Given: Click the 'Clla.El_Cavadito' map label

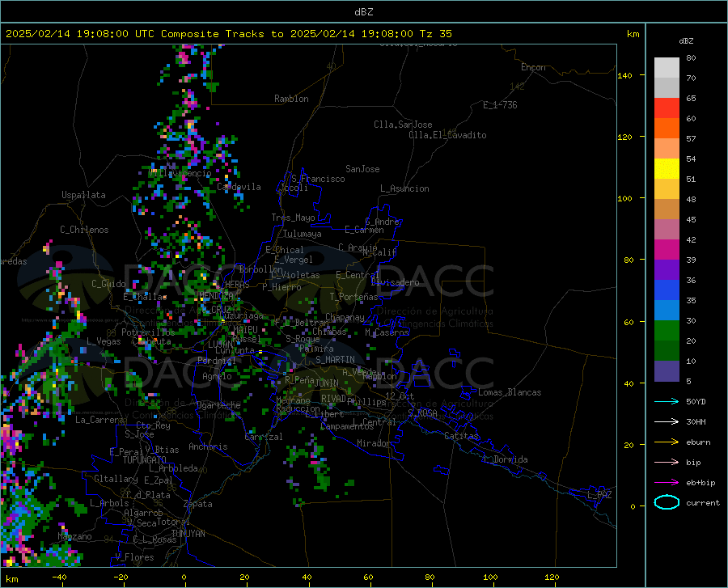Looking at the screenshot, I should click(447, 135).
